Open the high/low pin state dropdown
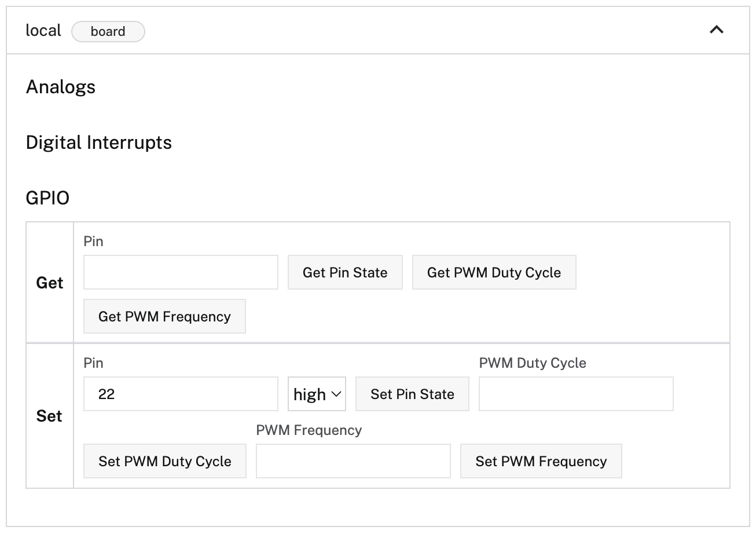The image size is (756, 534). [x=317, y=394]
